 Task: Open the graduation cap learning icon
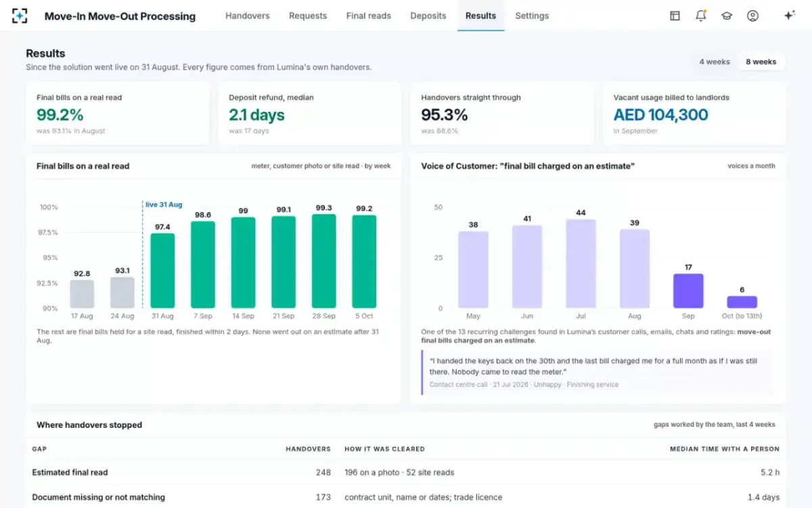pyautogui.click(x=727, y=16)
